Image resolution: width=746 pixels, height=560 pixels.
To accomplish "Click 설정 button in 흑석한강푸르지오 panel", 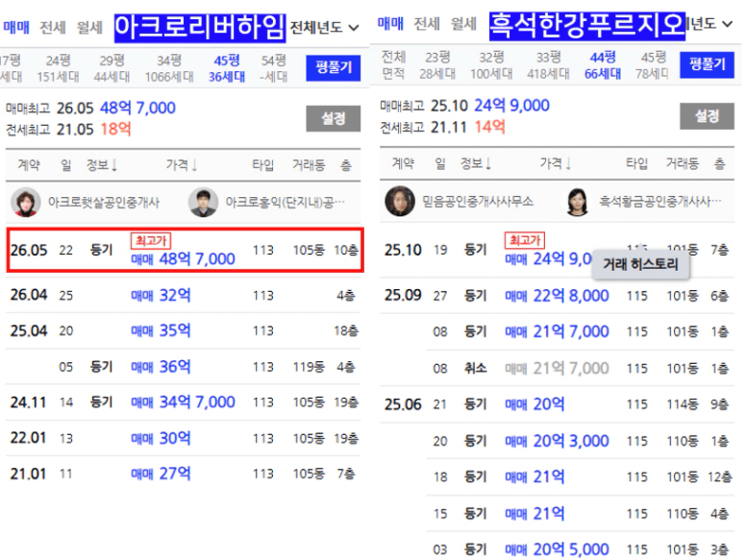I will (x=707, y=116).
